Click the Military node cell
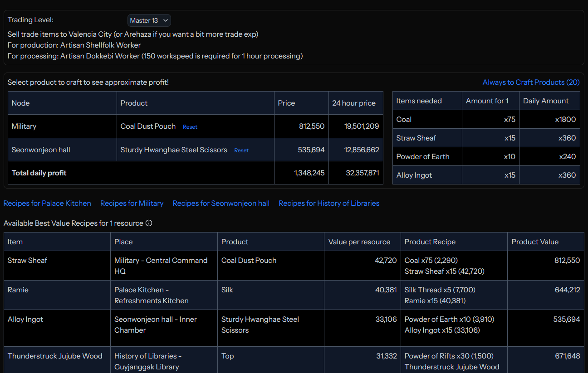This screenshot has height=373, width=588. (x=24, y=126)
